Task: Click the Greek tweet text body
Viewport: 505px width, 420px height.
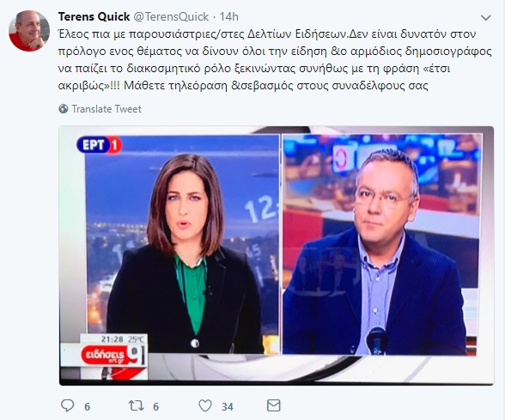Action: click(275, 60)
